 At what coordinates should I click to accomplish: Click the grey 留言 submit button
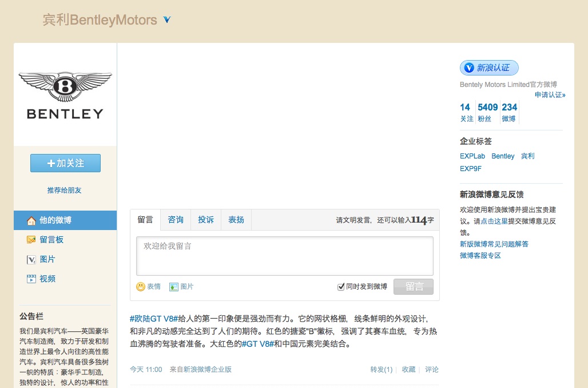tap(413, 287)
